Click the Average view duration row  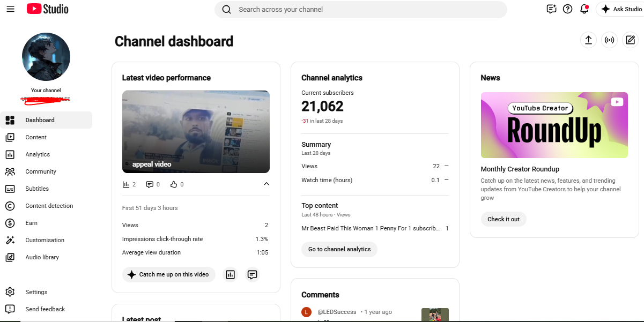(195, 252)
